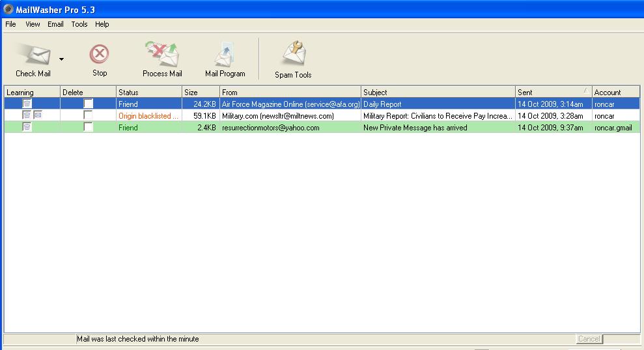
Task: Sort by the Account column header
Action: (615, 92)
